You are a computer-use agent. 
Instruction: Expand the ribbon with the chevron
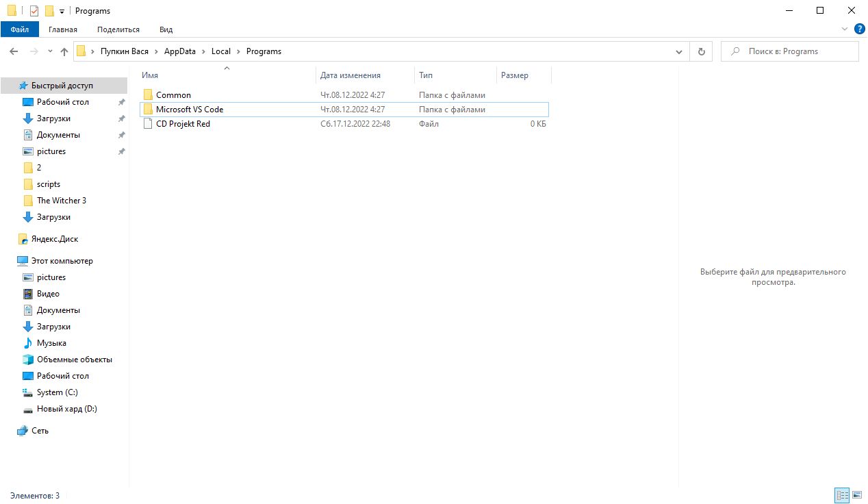click(x=844, y=29)
